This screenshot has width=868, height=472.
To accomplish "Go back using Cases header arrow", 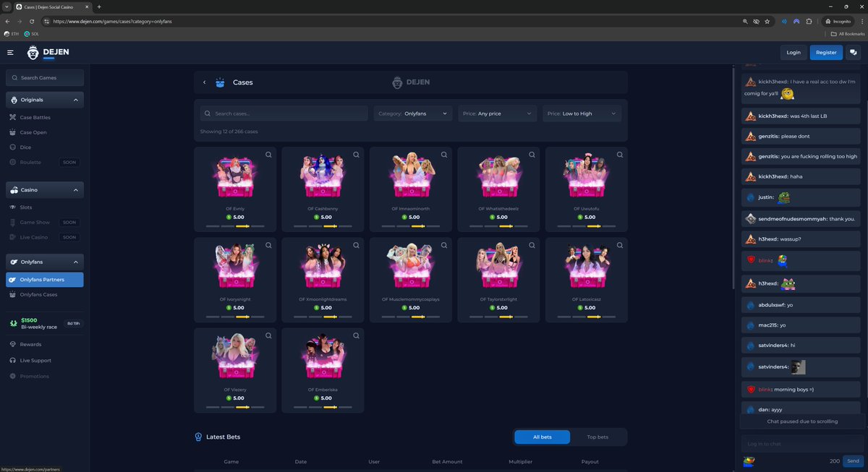I will click(x=204, y=82).
